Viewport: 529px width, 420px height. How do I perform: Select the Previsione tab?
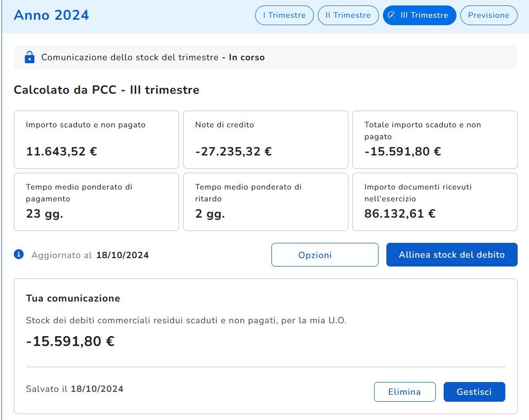[x=489, y=15]
